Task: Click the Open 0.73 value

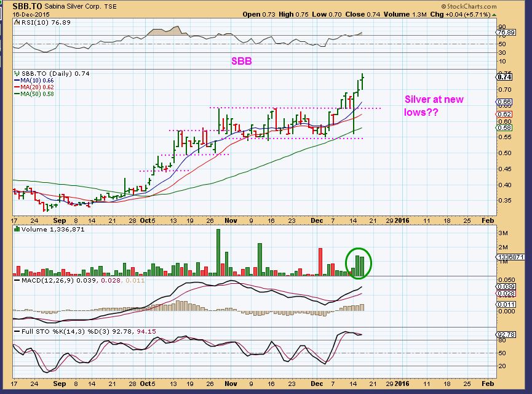Action: point(259,15)
